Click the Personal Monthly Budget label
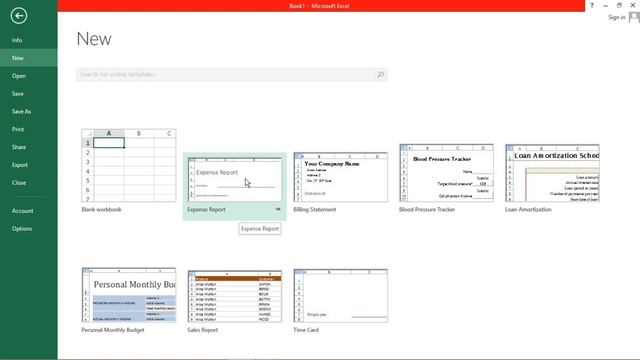The width and height of the screenshot is (640, 360). point(113,330)
